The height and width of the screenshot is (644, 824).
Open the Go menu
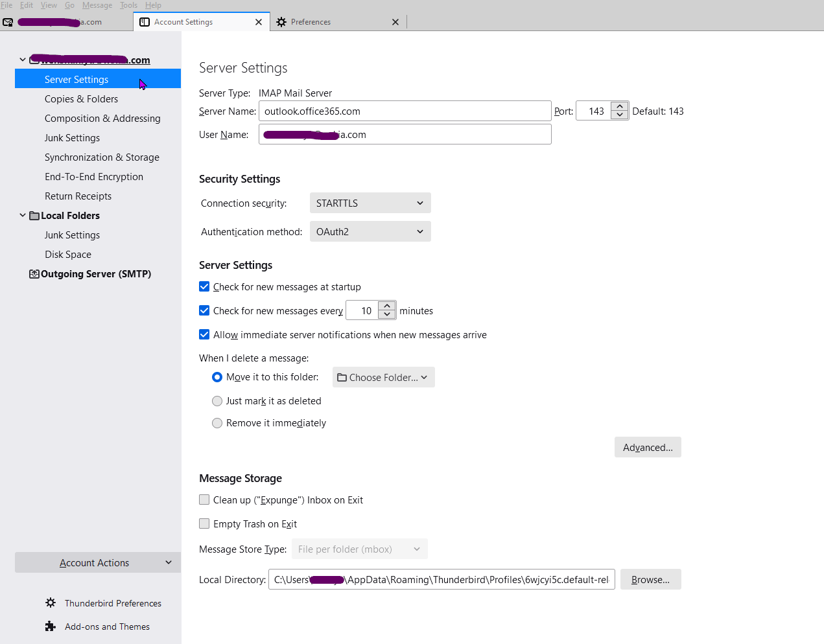click(69, 5)
